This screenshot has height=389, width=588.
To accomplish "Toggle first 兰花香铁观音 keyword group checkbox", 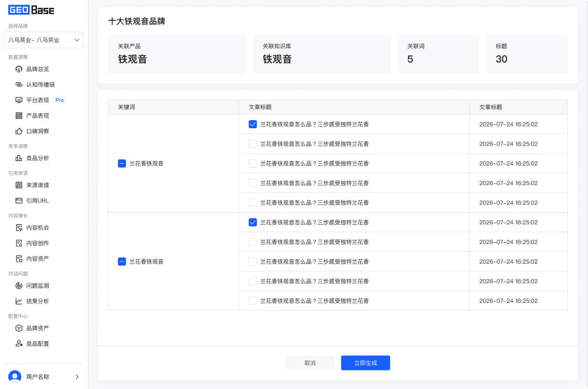I will coord(122,164).
